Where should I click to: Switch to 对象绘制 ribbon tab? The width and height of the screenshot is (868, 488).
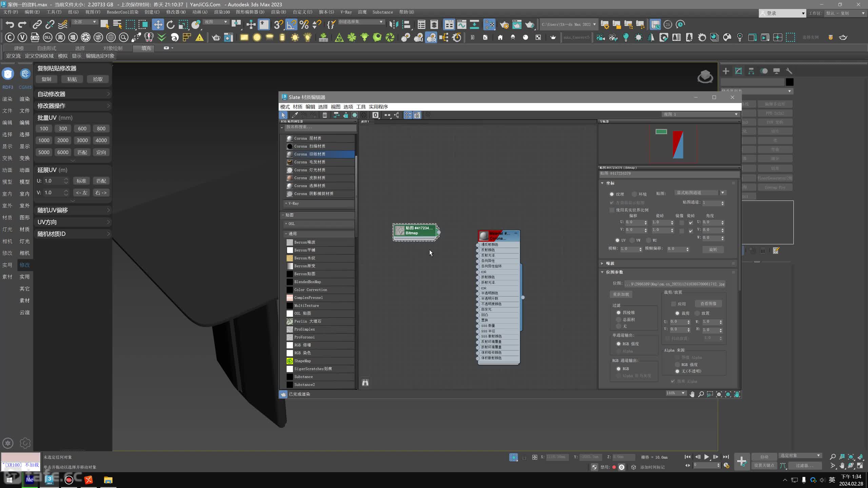point(113,48)
